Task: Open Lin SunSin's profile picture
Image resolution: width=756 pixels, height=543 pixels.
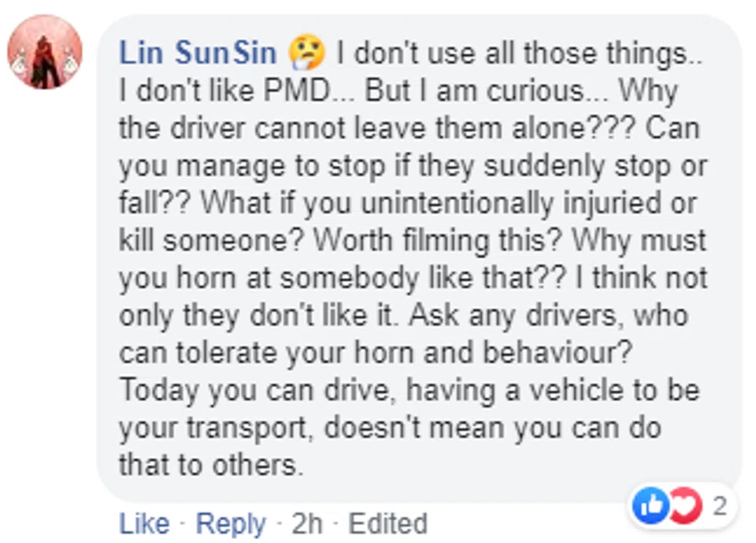Action: 45,52
